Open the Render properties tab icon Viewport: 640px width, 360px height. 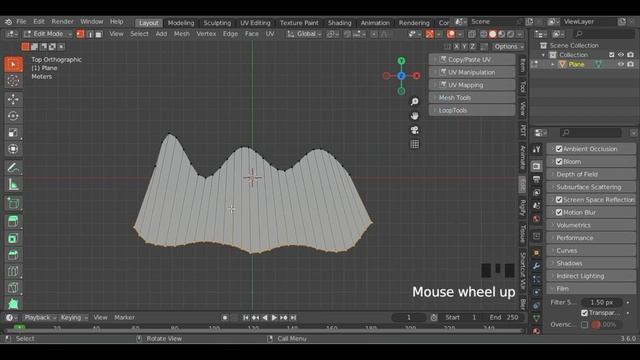click(x=536, y=166)
